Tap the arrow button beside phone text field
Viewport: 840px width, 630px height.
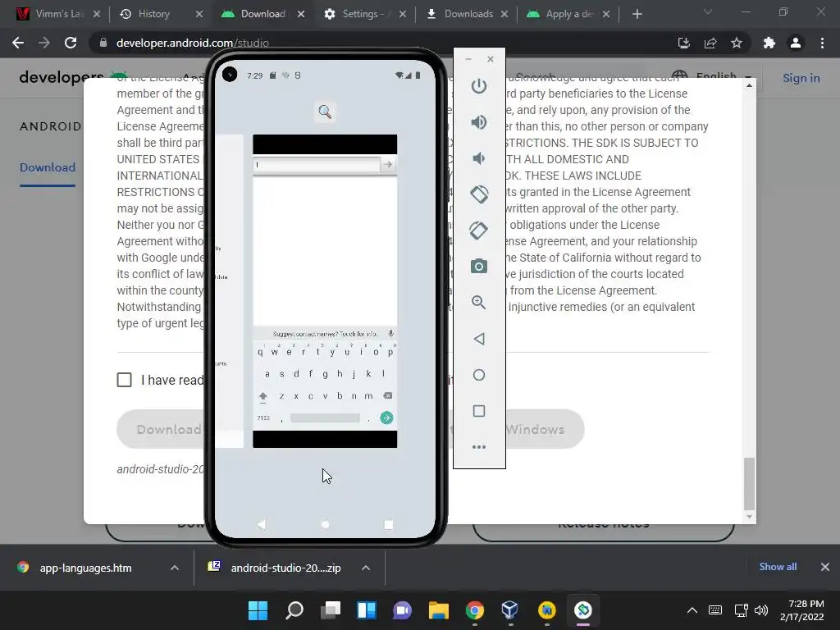388,164
